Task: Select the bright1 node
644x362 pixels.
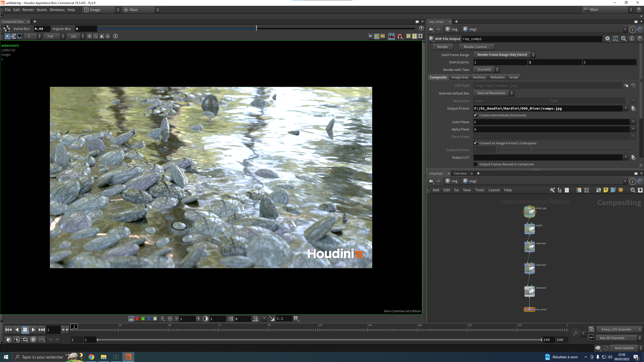Action: tap(529, 229)
